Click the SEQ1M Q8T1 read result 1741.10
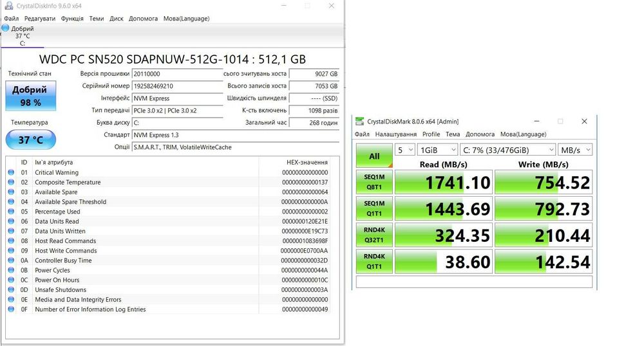This screenshot has height=346, width=644. click(443, 182)
